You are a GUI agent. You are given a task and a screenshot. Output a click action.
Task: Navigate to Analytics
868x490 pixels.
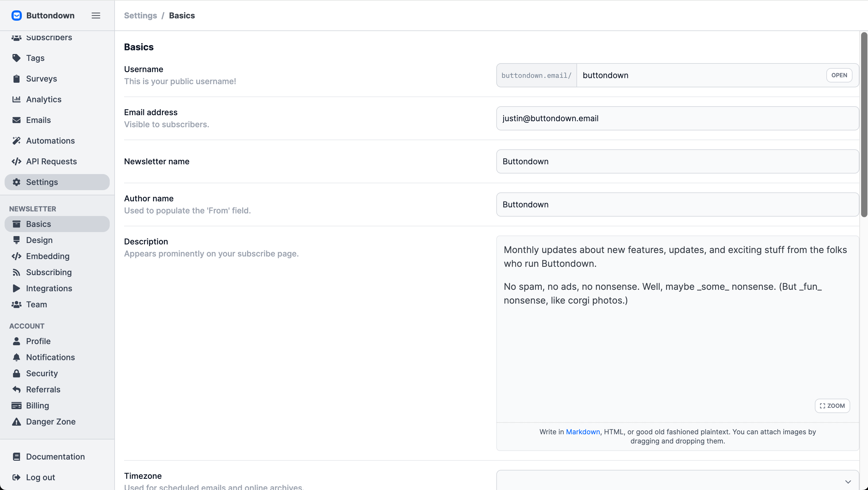57,99
